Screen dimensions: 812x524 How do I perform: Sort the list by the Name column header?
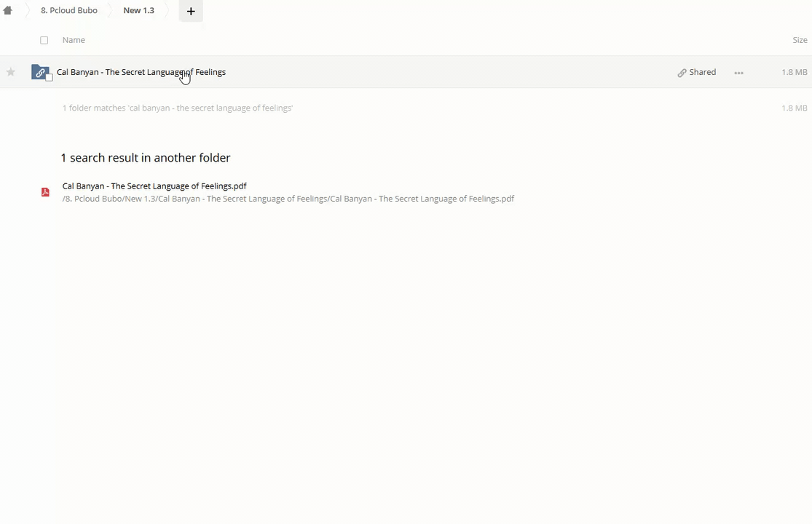point(74,40)
